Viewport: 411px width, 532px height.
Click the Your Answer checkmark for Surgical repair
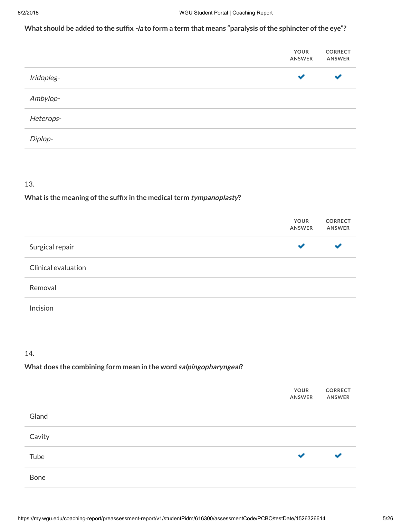click(x=301, y=246)
